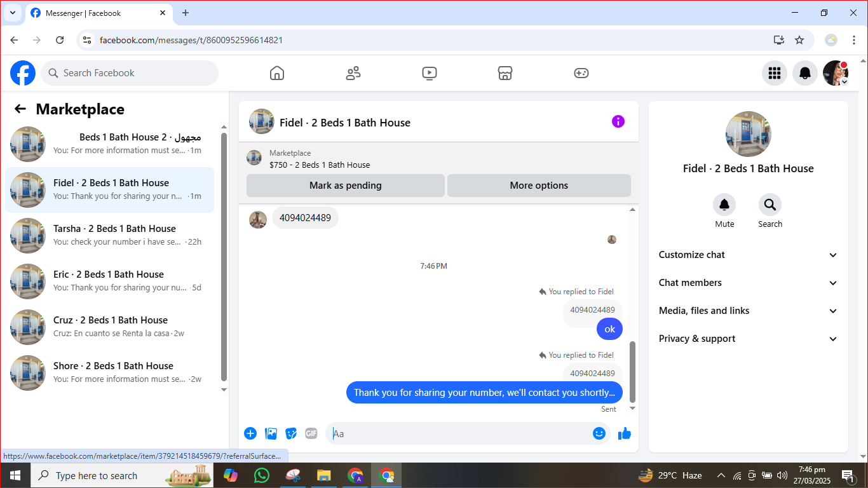Click the large profile thumbnail in info panel
Viewport: 868px width, 488px height.
pos(749,134)
